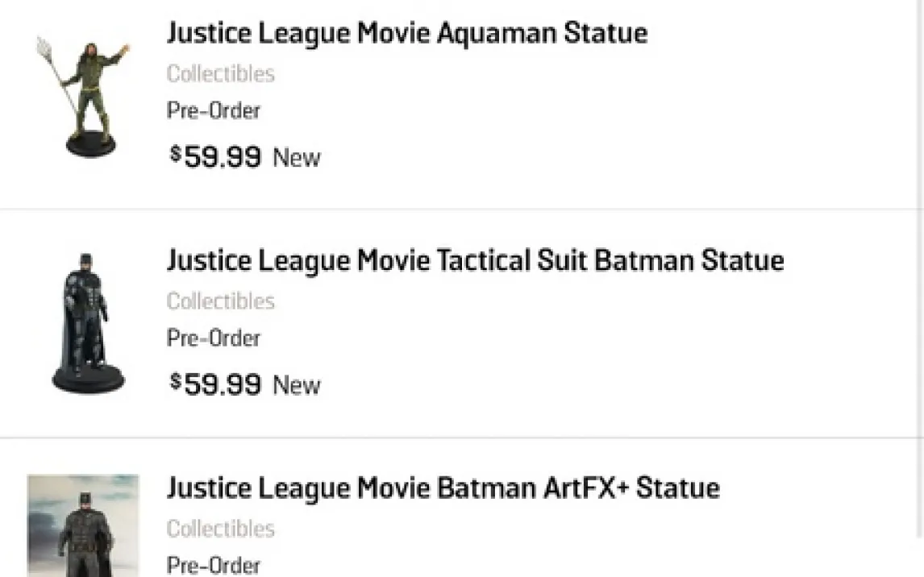Select the Justice League Movie Aquaman Statue title
The width and height of the screenshot is (924, 577).
coord(406,34)
